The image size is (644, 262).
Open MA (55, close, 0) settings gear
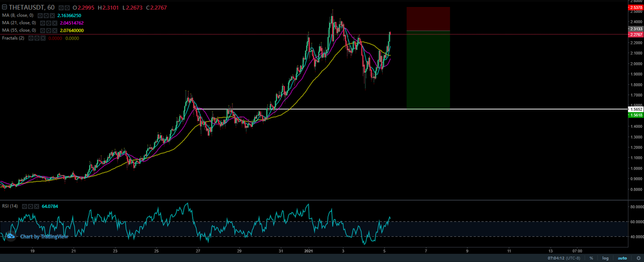49,31
